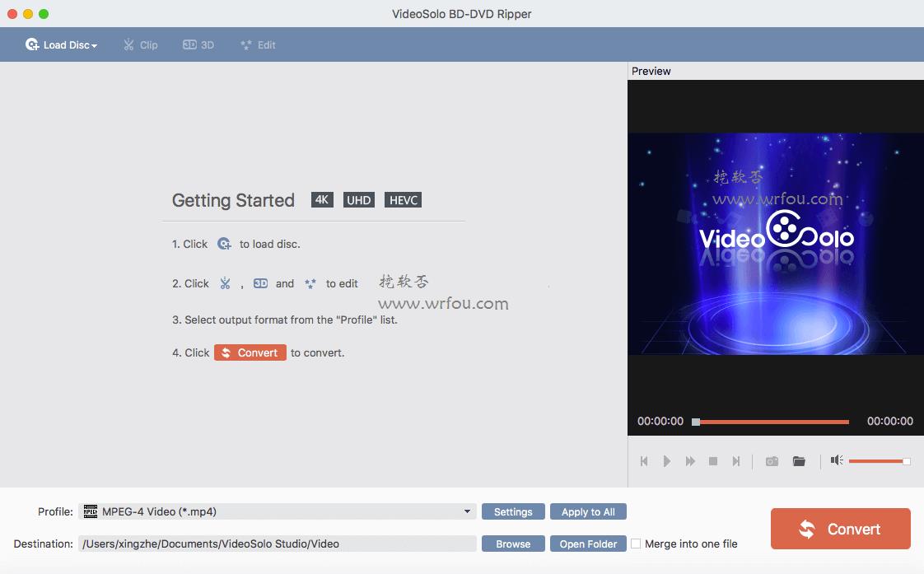
Task: Take a snapshot with the camera icon
Action: tap(772, 461)
